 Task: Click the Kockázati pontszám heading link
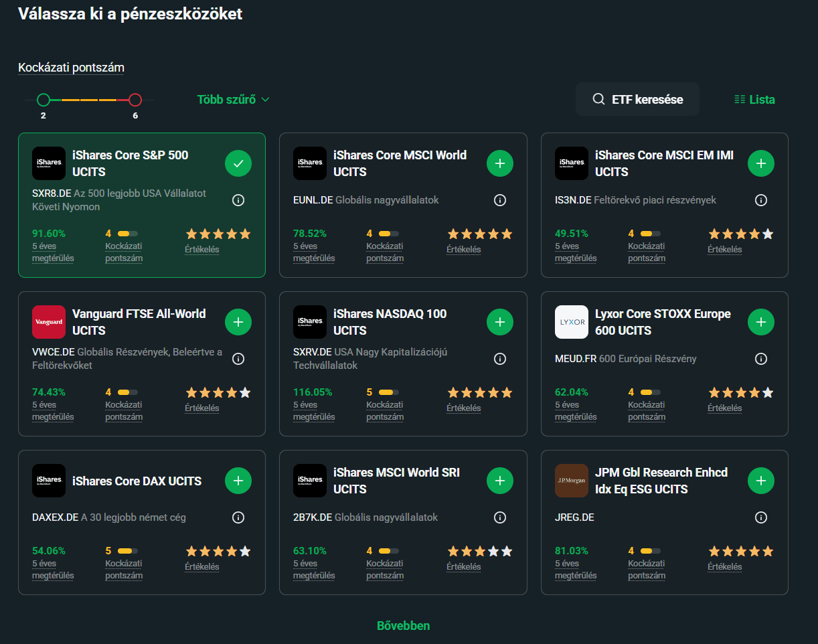71,68
